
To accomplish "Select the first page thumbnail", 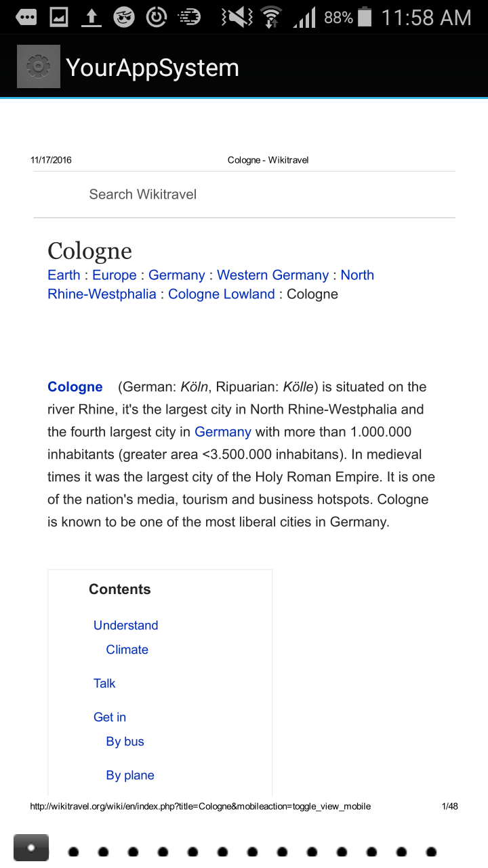I will [x=30, y=848].
